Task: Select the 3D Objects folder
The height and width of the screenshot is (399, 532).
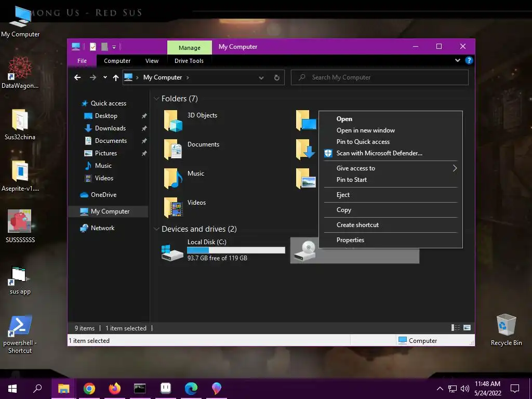Action: coord(191,121)
